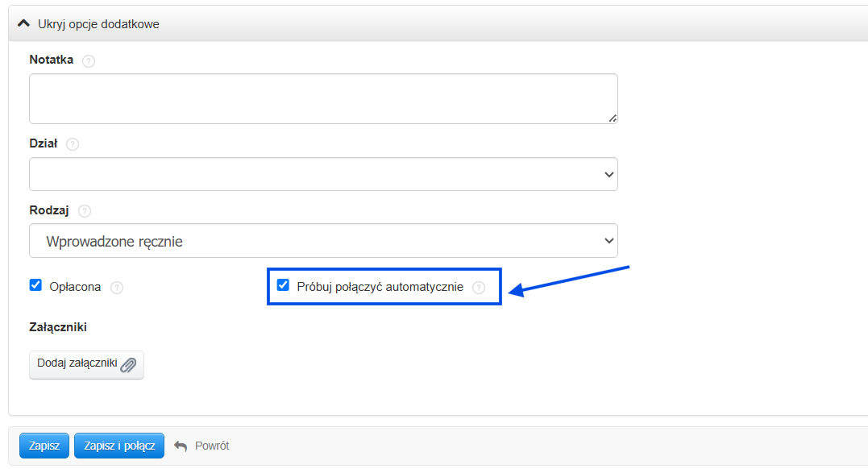The width and height of the screenshot is (868, 469).
Task: Open the Dział dropdown list
Action: [323, 174]
